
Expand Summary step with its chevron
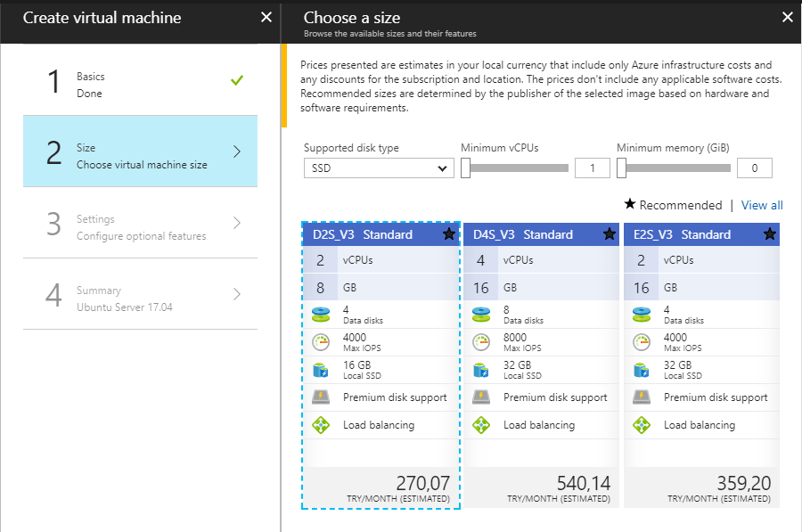pyautogui.click(x=237, y=293)
